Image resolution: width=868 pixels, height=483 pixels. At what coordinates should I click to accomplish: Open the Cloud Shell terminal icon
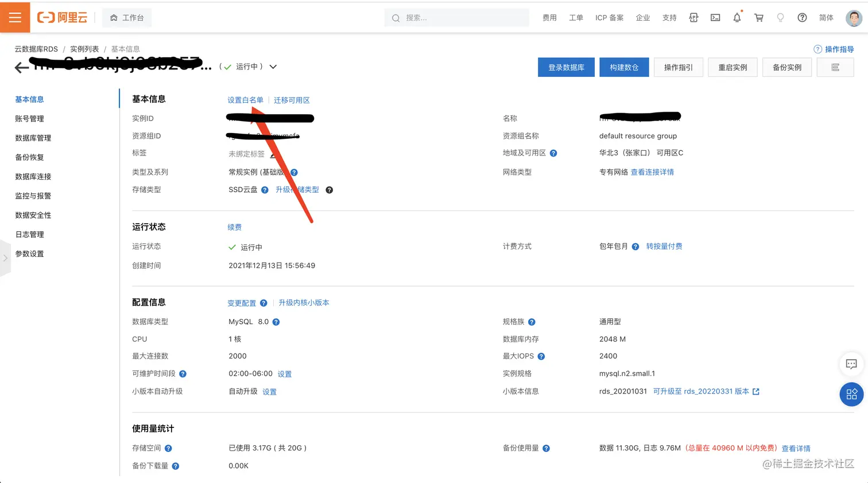(715, 18)
